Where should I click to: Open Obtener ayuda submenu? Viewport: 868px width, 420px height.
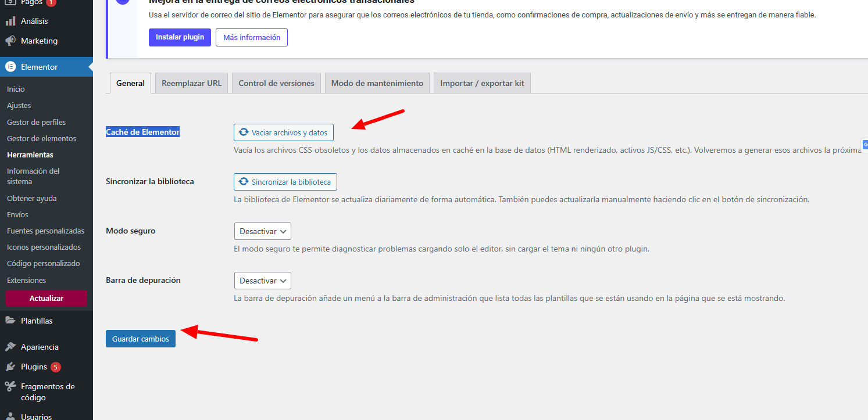click(32, 198)
